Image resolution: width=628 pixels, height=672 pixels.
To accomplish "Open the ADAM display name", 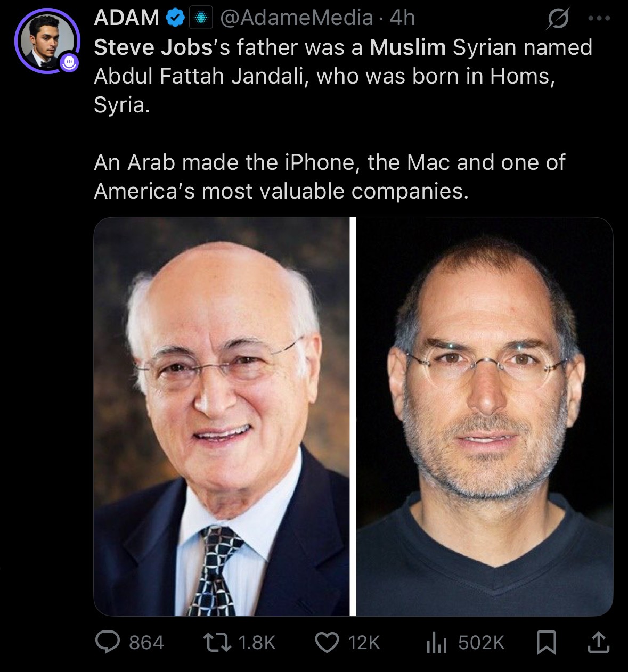I will click(x=127, y=18).
